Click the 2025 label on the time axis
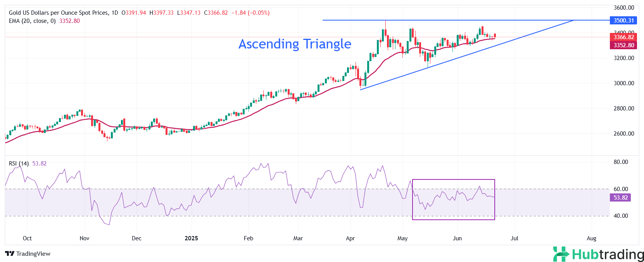 [x=191, y=238]
